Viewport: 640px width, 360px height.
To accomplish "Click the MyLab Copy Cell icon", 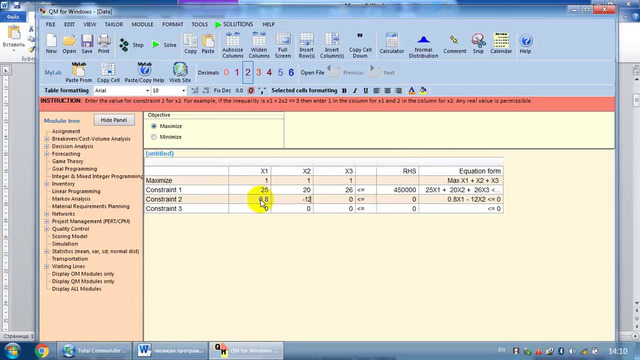I will pyautogui.click(x=108, y=73).
